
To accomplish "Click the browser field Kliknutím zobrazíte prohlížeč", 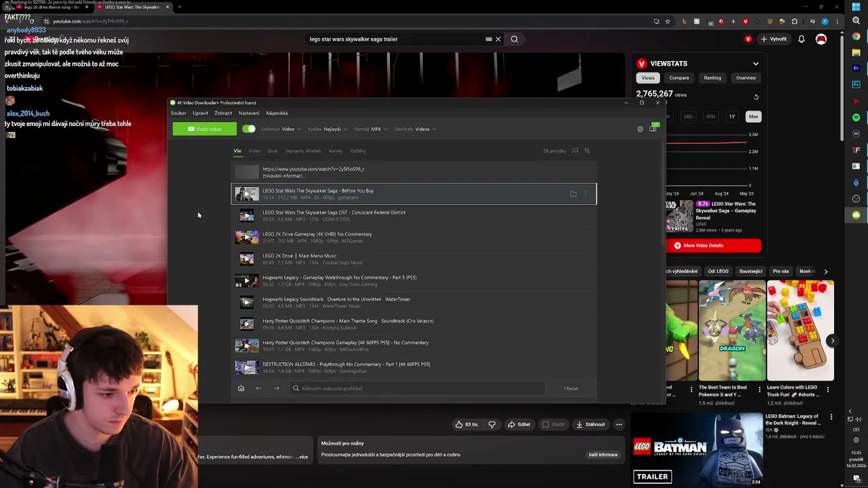I will [416, 388].
